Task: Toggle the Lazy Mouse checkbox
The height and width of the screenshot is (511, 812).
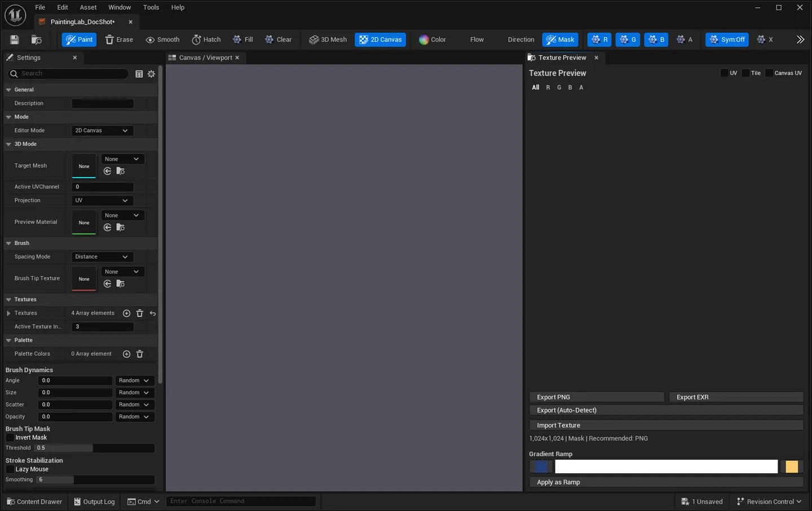Action: (10, 469)
